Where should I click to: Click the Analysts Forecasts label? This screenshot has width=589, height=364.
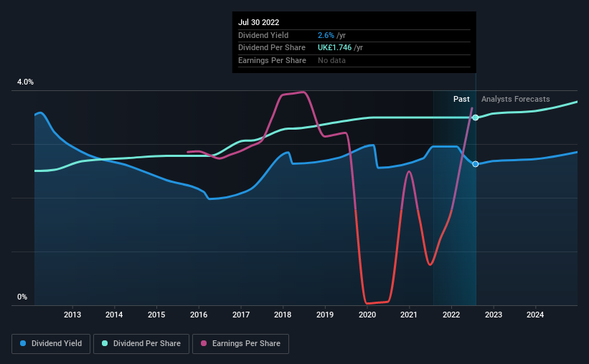pos(515,99)
